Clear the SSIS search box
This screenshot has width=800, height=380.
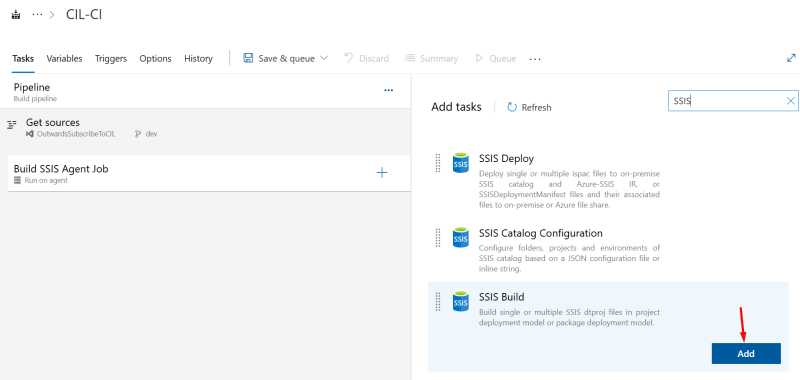click(790, 101)
